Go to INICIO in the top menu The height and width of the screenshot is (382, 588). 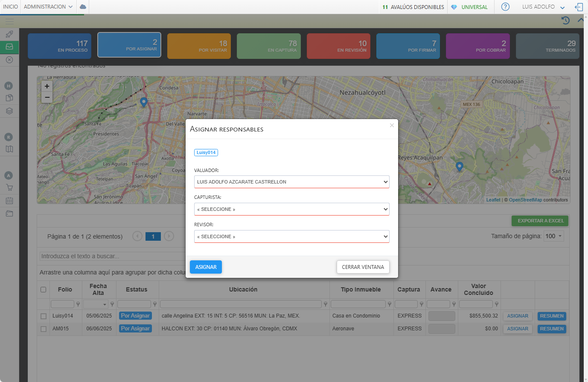[x=11, y=7]
